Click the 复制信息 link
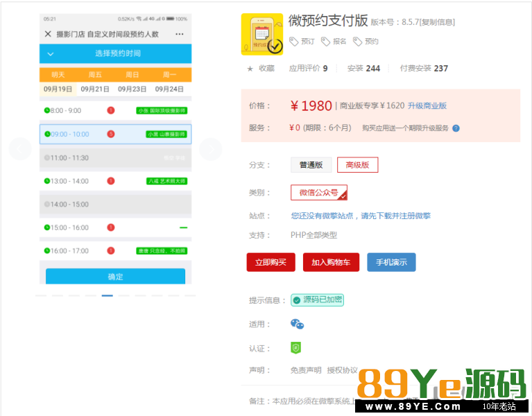Viewport: 532px width, 416px height. 438,22
